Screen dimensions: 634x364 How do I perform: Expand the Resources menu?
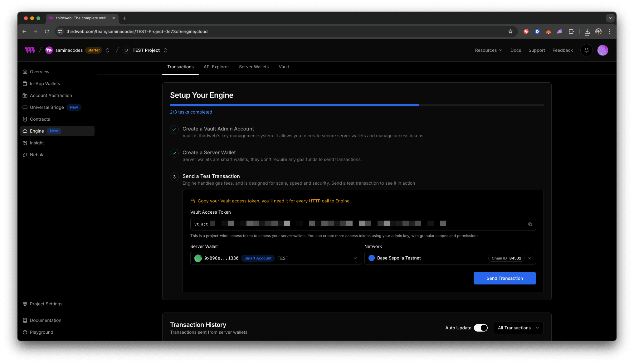point(488,50)
